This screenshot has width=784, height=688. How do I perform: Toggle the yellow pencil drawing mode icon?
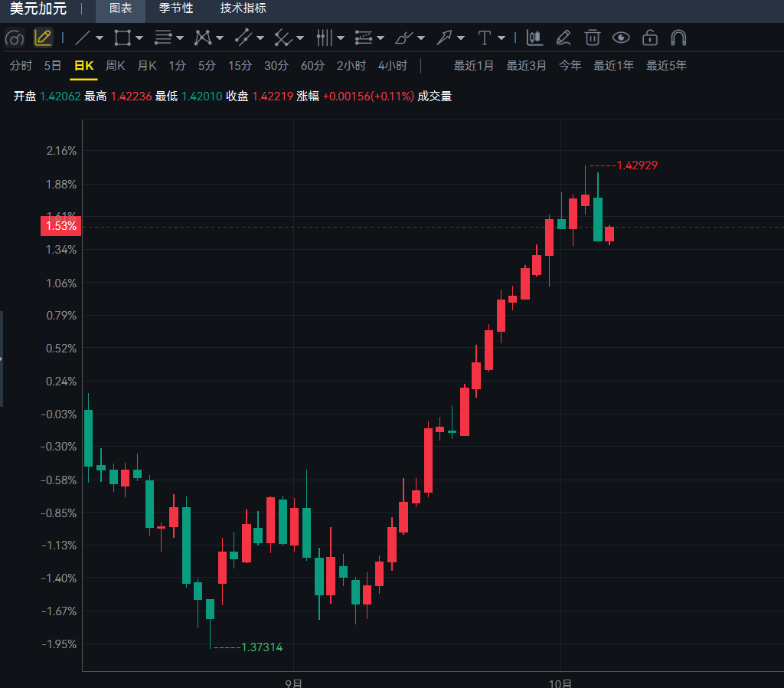[x=43, y=38]
